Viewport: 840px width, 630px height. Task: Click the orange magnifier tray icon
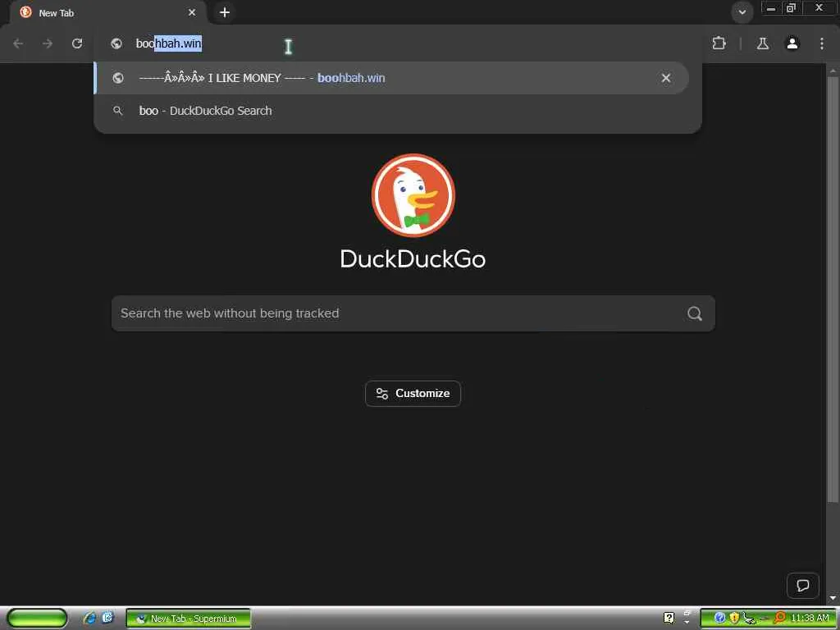point(779,619)
